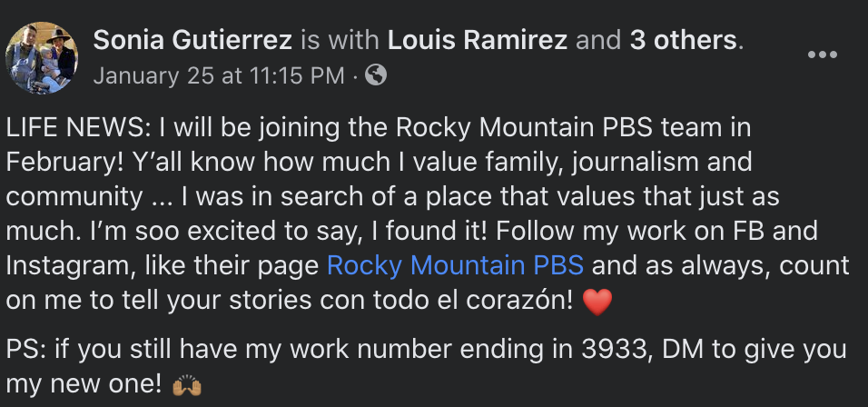Open the post options three-dot menu

(x=822, y=55)
